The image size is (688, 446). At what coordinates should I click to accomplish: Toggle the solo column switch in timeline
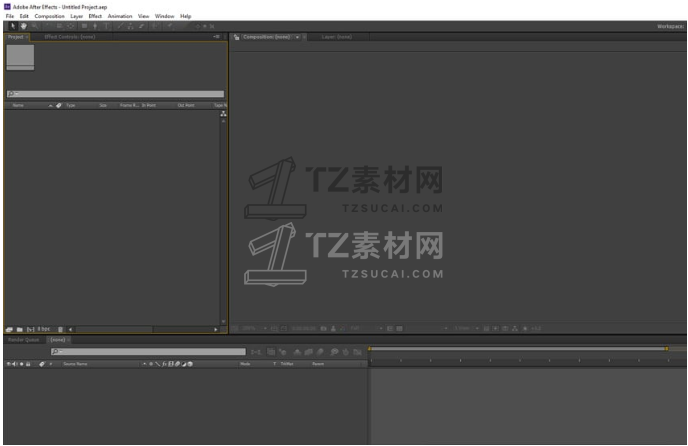pyautogui.click(x=22, y=364)
